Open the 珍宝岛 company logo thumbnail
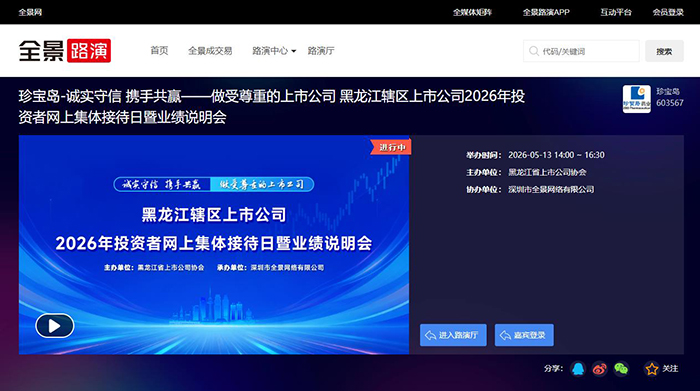This screenshot has width=700, height=391. [637, 99]
